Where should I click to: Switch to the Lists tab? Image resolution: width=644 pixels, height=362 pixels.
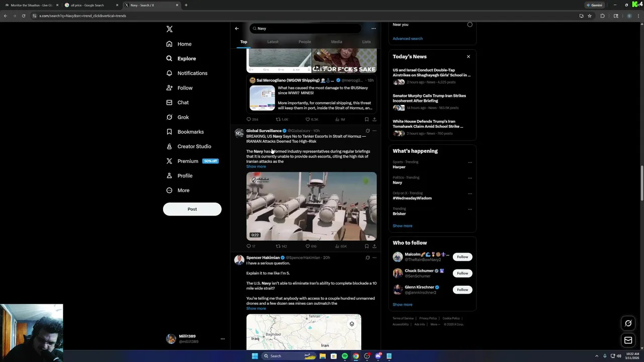tap(366, 42)
